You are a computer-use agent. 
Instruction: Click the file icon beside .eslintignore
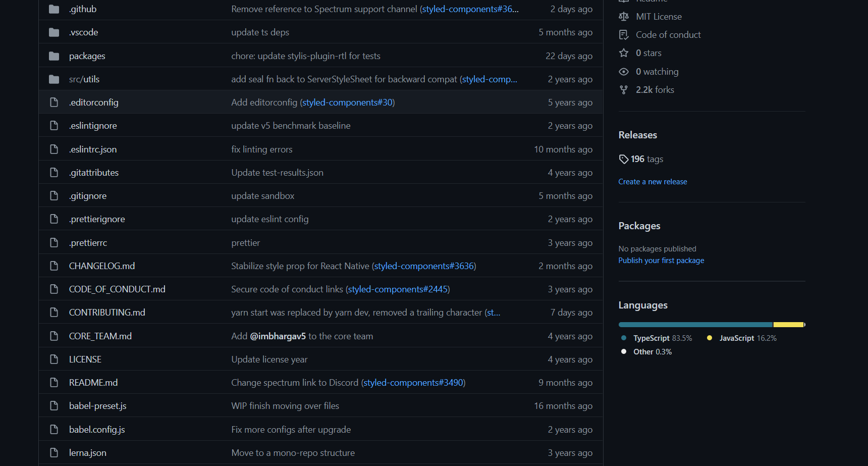[54, 126]
